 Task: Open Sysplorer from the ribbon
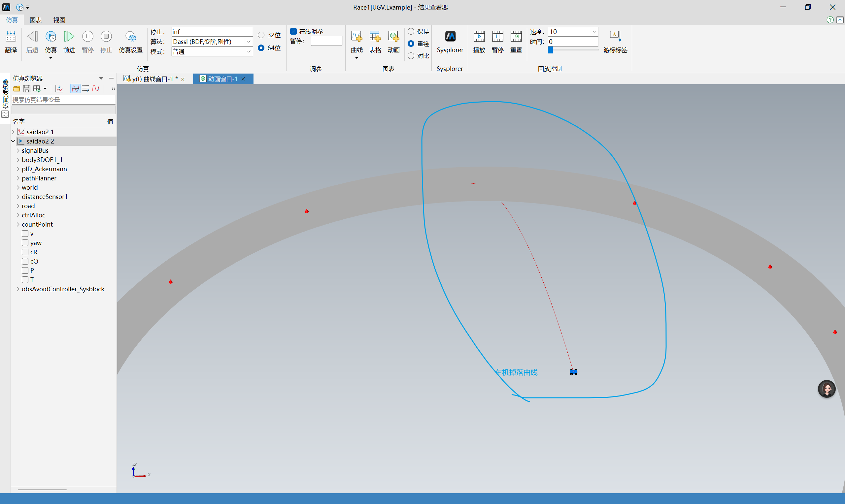coord(450,37)
